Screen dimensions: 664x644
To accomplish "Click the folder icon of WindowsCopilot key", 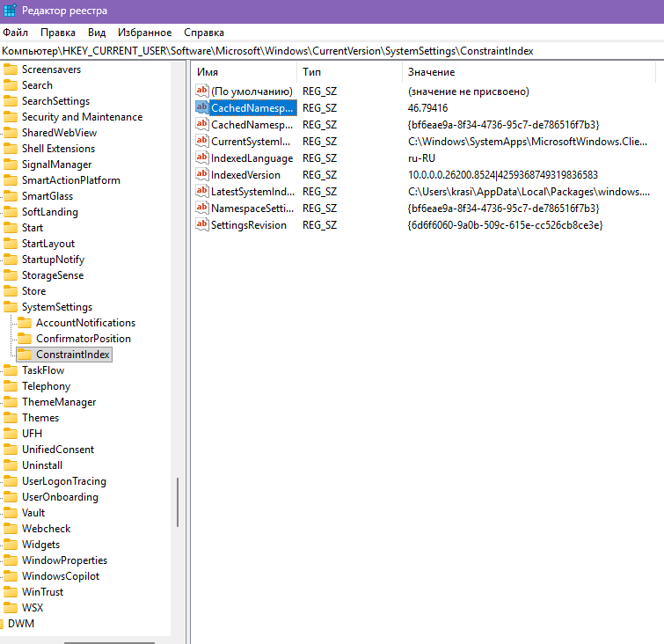I will tap(11, 576).
